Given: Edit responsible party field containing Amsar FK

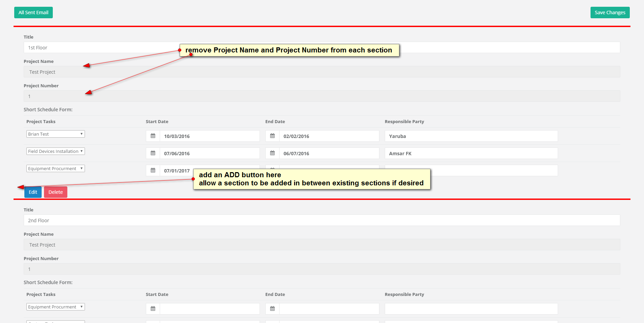Looking at the screenshot, I should tap(471, 153).
